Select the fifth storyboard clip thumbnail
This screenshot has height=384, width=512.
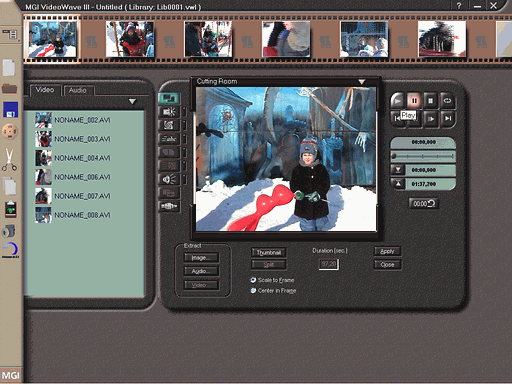(364, 39)
